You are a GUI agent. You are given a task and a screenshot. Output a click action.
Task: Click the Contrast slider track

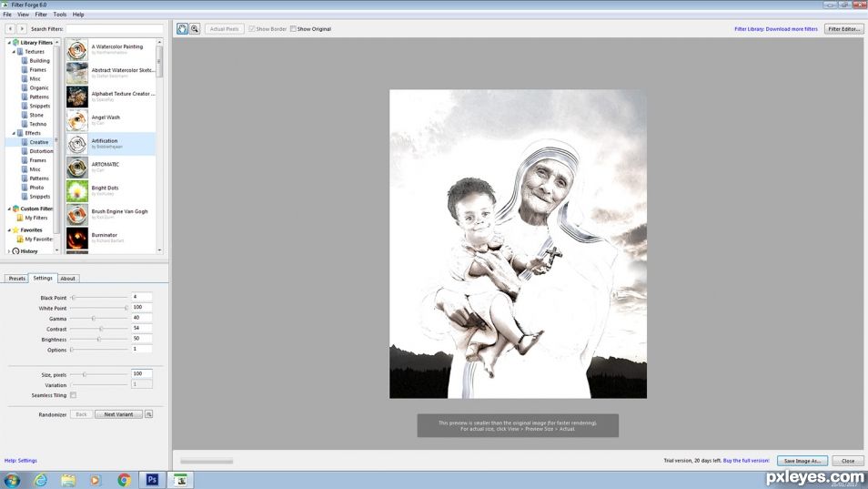pyautogui.click(x=99, y=329)
